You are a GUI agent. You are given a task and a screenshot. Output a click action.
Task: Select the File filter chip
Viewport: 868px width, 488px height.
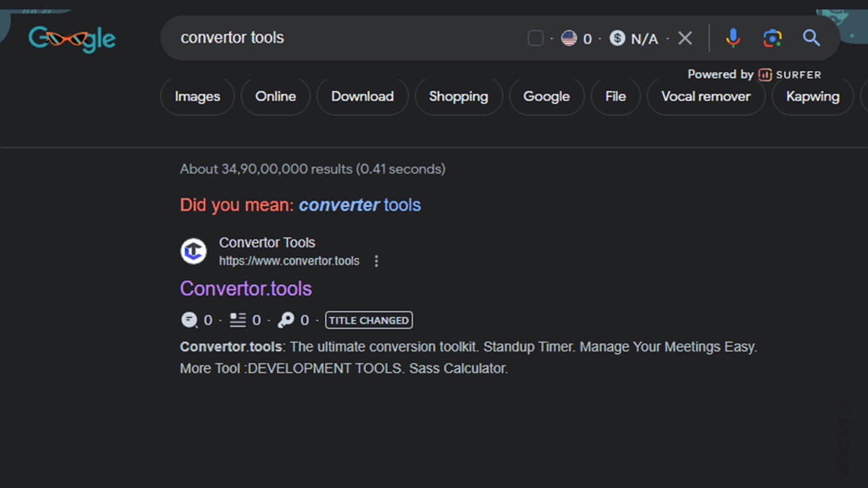616,96
